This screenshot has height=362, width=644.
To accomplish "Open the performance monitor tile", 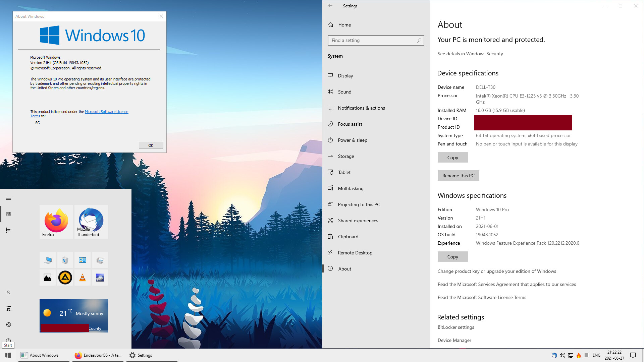I will 100,260.
